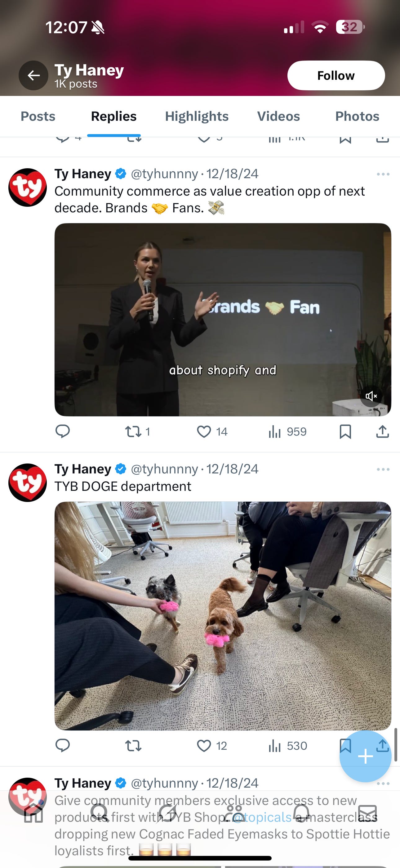Open the Photos tab
The width and height of the screenshot is (400, 868).
357,116
